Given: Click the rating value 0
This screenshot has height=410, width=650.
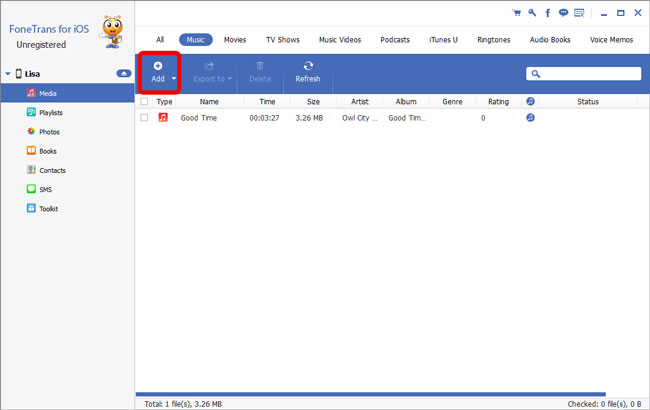Looking at the screenshot, I should pyautogui.click(x=483, y=118).
